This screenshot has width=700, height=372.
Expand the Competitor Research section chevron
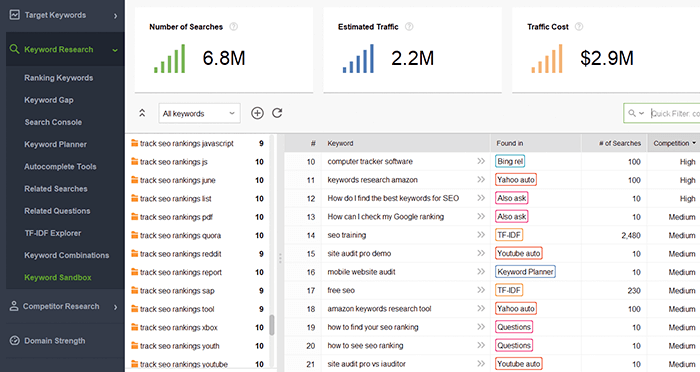116,307
